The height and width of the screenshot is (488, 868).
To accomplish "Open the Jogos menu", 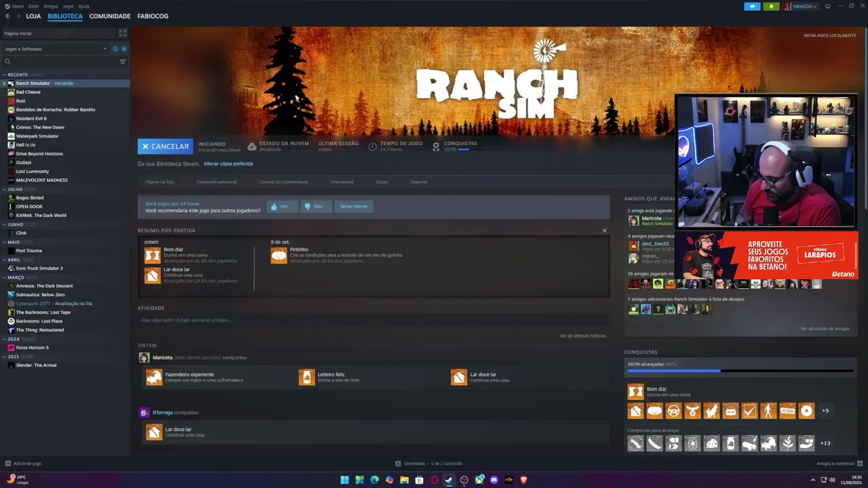I will (x=68, y=6).
